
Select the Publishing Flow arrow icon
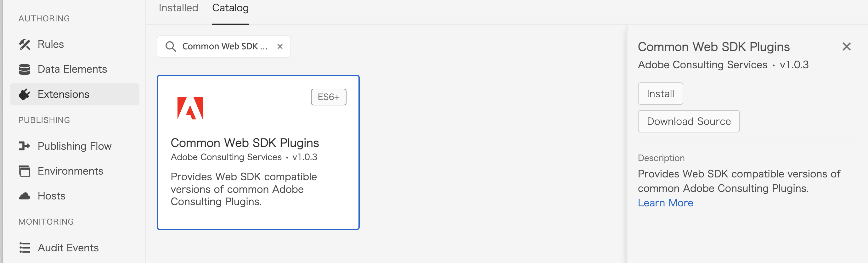click(24, 146)
